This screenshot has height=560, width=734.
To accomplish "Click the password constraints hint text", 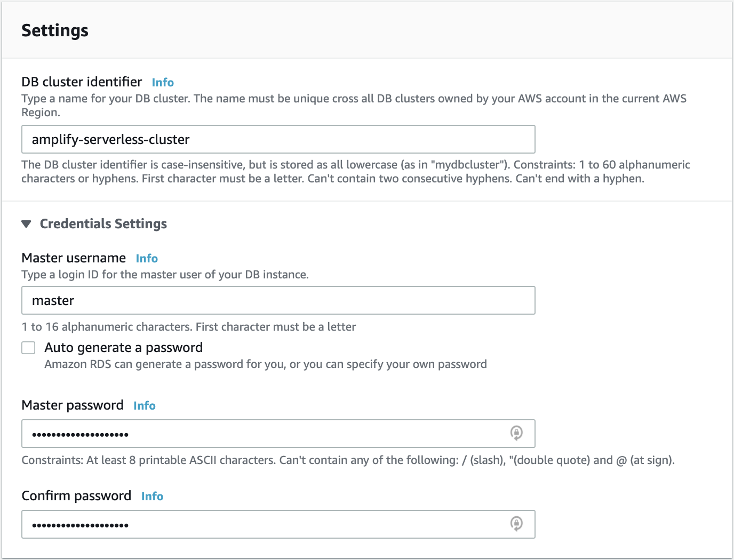I will click(348, 460).
